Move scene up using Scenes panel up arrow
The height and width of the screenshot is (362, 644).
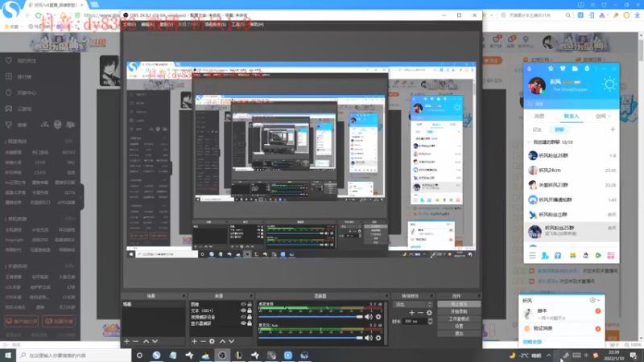point(146,341)
